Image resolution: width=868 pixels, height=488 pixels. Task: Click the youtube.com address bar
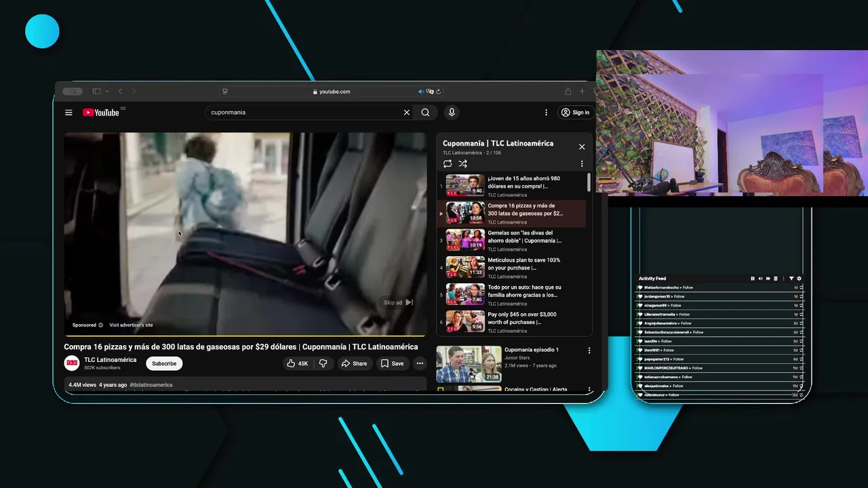pos(332,91)
